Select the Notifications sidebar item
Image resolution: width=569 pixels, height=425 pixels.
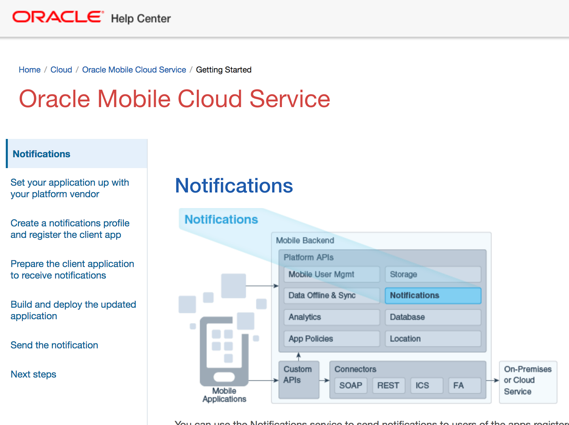click(x=77, y=154)
